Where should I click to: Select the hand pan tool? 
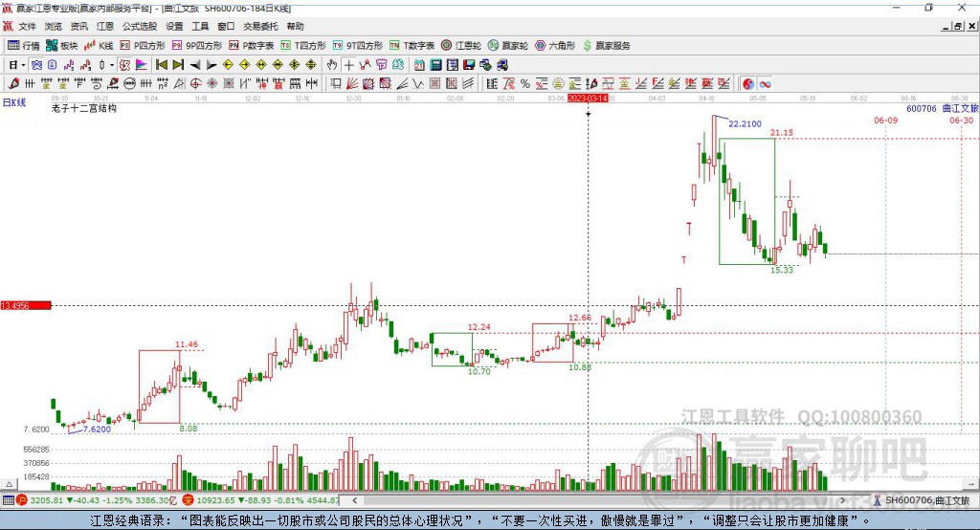[x=332, y=65]
